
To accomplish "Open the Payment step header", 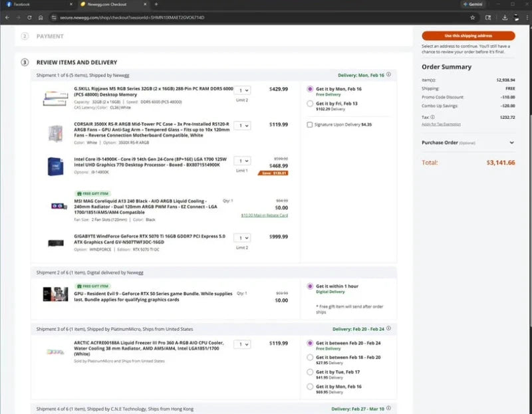I will point(50,37).
